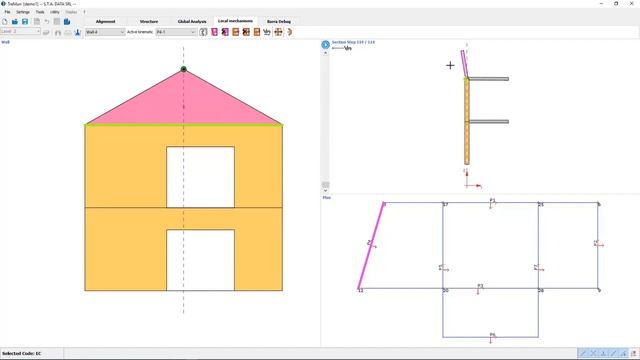The image size is (640, 360).
Task: Click the dark hinge node at gable apex
Action: (x=184, y=69)
